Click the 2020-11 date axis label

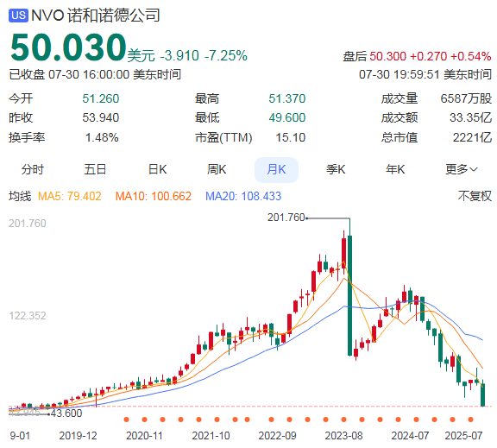click(144, 436)
